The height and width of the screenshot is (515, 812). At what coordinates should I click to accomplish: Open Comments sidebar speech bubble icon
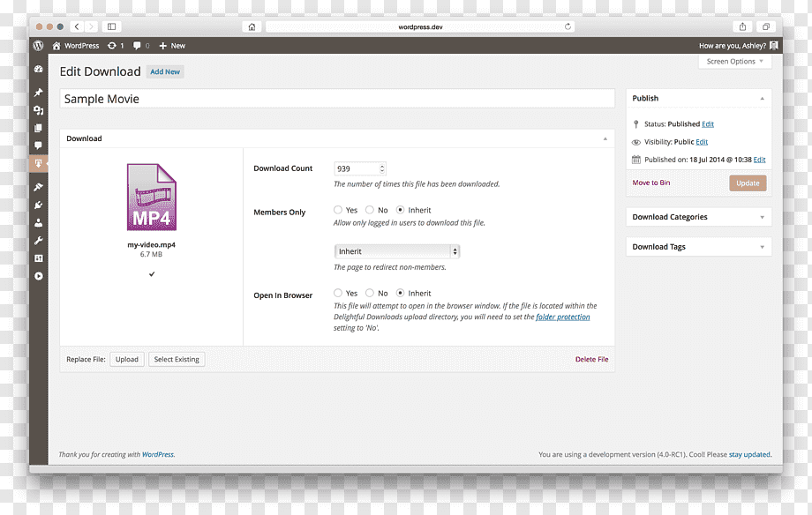[x=38, y=146]
